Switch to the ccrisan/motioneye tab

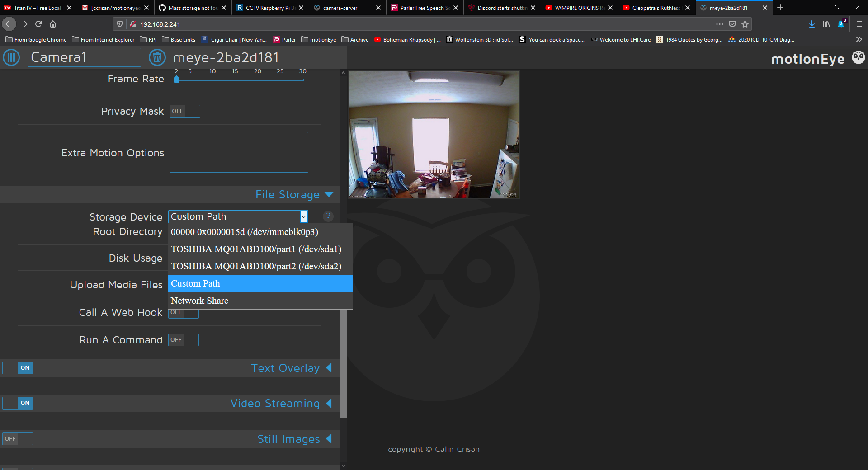click(x=116, y=8)
